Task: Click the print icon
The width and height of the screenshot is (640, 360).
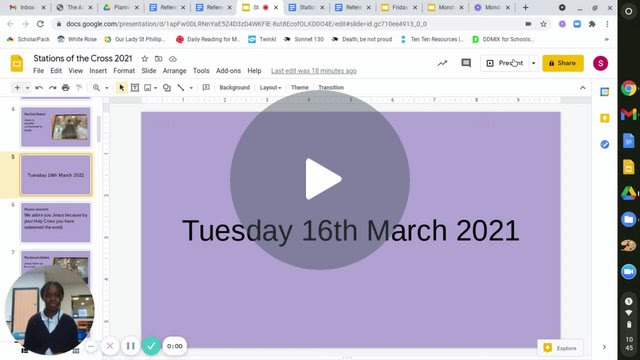Action: tap(65, 87)
